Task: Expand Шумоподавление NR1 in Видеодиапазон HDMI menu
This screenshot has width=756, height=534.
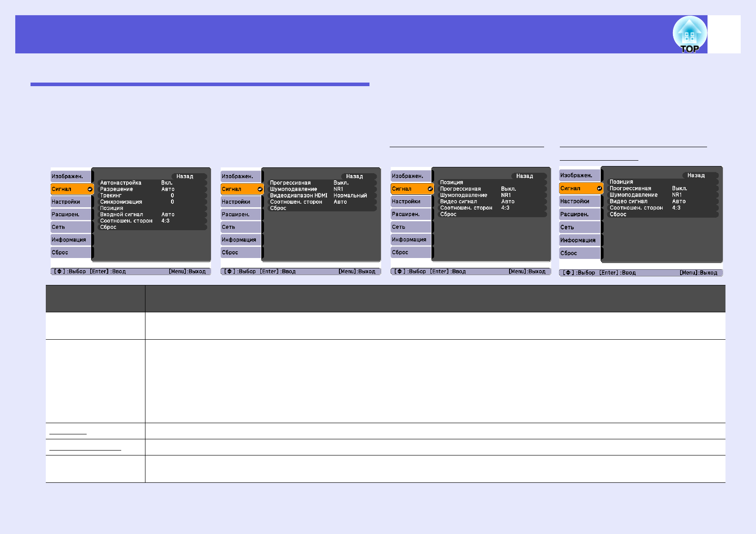Action: point(321,189)
